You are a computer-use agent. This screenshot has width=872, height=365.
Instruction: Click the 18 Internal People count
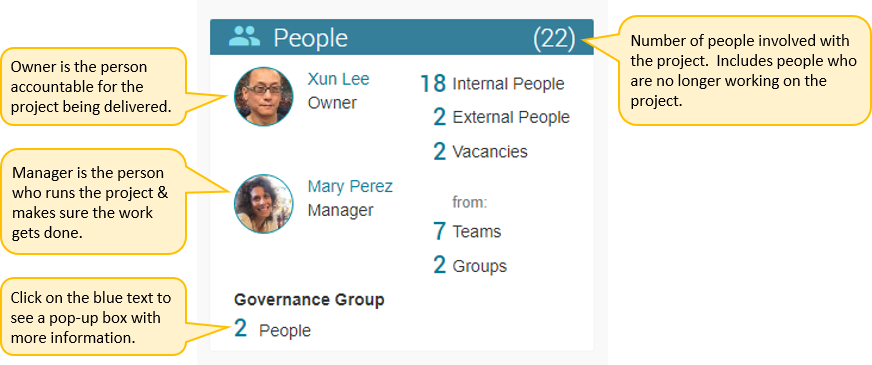[433, 84]
